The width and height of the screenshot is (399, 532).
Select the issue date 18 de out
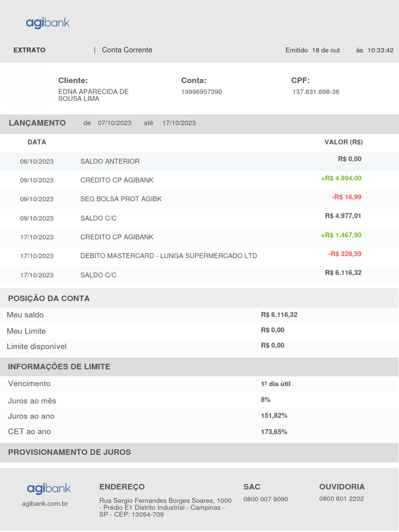[x=326, y=50]
